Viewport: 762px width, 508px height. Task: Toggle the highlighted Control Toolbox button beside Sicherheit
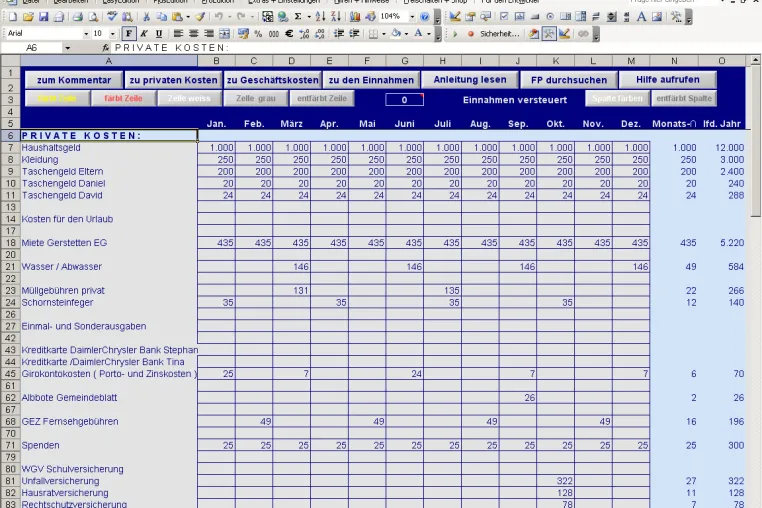pyautogui.click(x=549, y=34)
